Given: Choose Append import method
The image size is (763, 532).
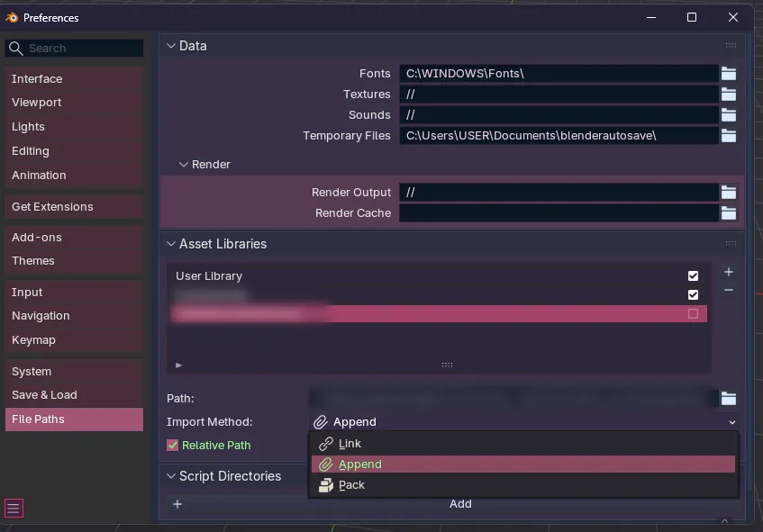Looking at the screenshot, I should [523, 464].
